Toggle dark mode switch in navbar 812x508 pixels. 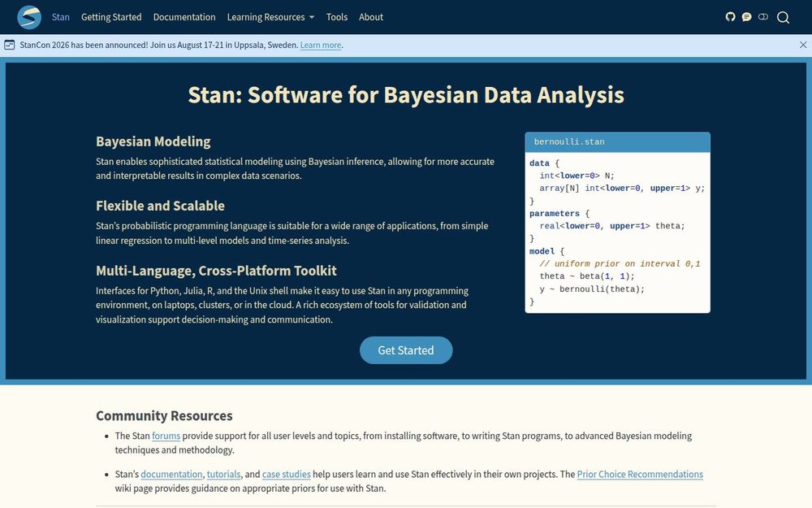pyautogui.click(x=762, y=17)
